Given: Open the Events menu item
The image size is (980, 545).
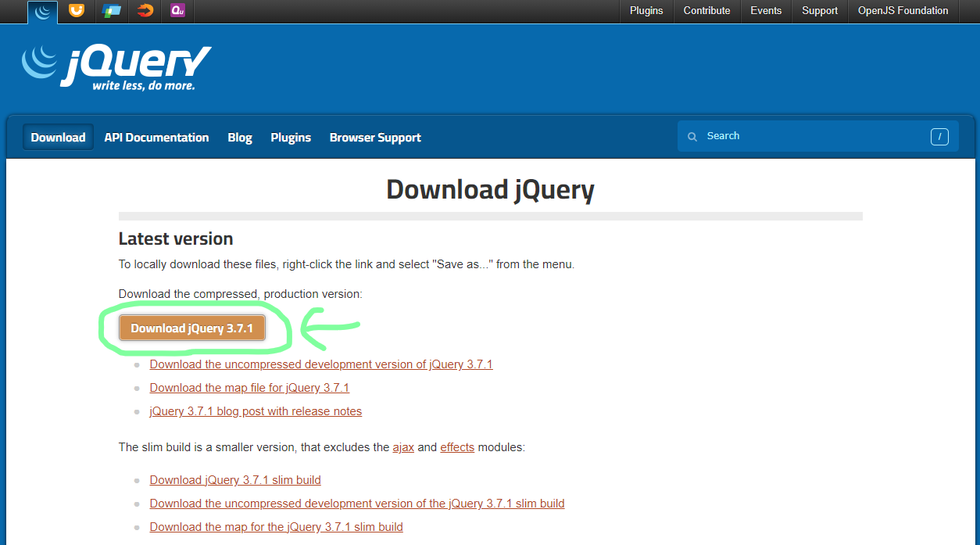Looking at the screenshot, I should [765, 11].
